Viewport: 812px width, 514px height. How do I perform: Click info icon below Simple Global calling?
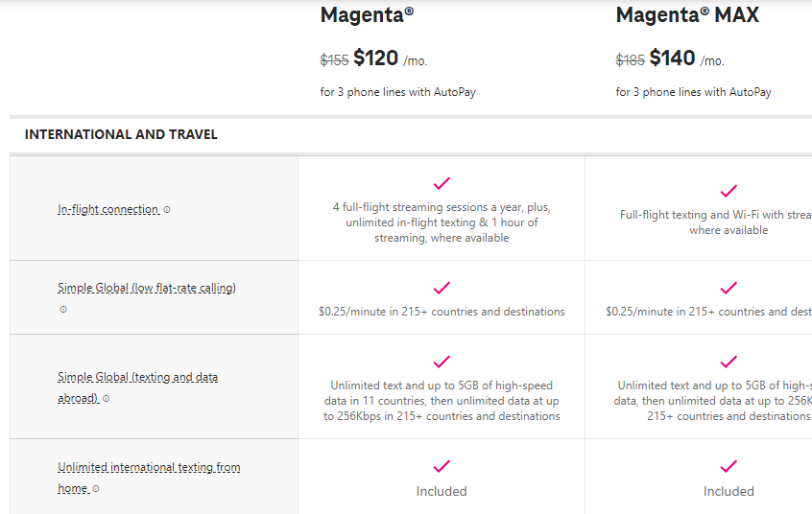[x=63, y=310]
